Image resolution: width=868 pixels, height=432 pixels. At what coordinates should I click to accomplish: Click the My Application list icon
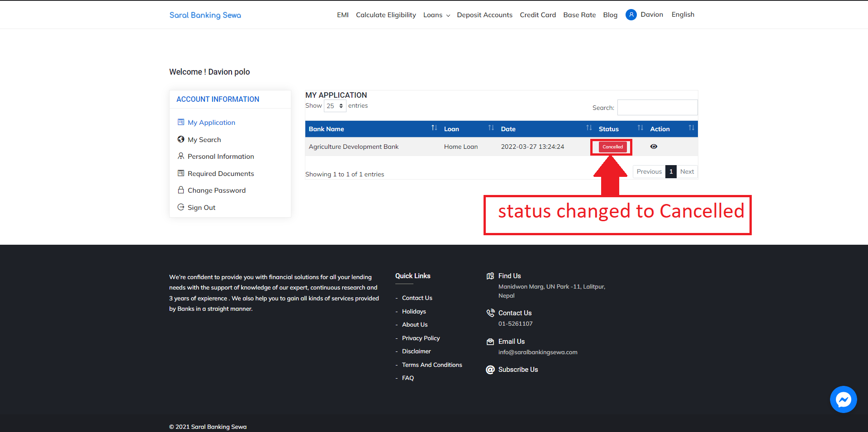point(181,122)
